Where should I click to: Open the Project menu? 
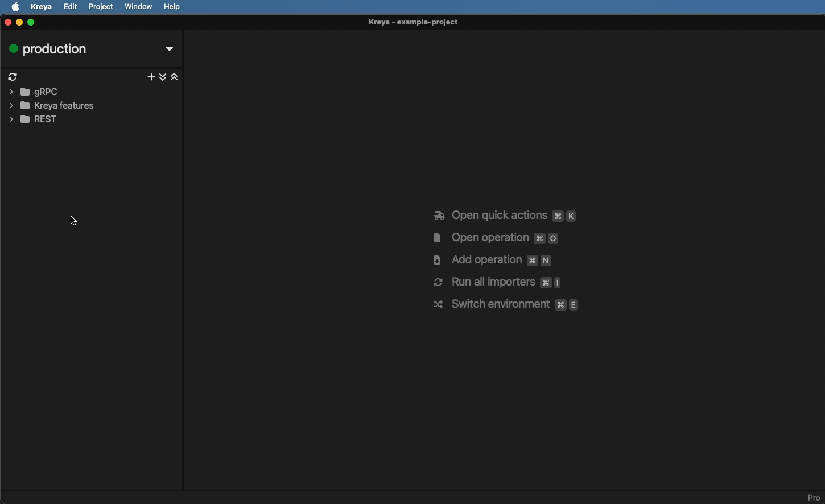pos(101,7)
